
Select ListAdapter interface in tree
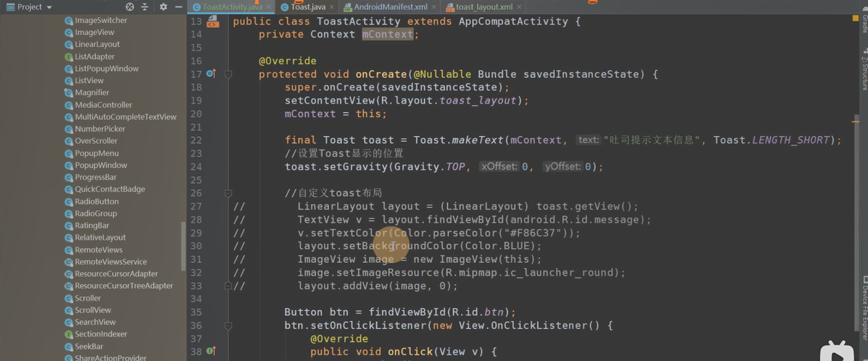coord(94,57)
